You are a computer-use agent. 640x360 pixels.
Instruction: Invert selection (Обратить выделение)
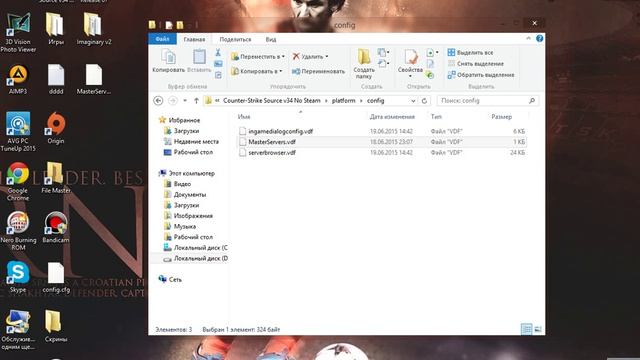[x=481, y=75]
